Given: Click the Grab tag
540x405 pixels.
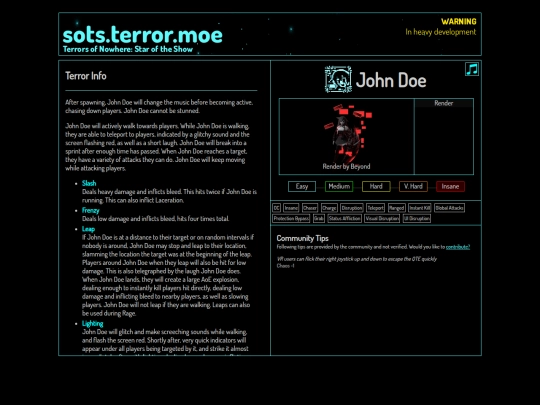Looking at the screenshot, I should pyautogui.click(x=319, y=218).
